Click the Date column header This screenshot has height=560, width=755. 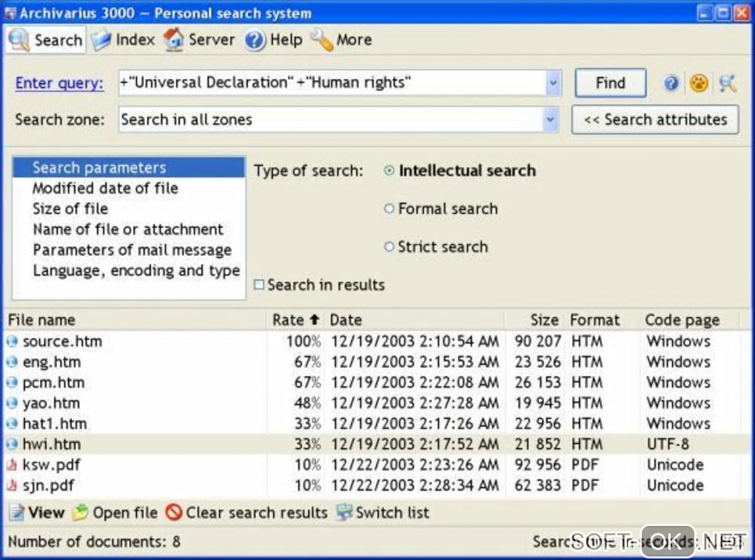[x=415, y=320]
